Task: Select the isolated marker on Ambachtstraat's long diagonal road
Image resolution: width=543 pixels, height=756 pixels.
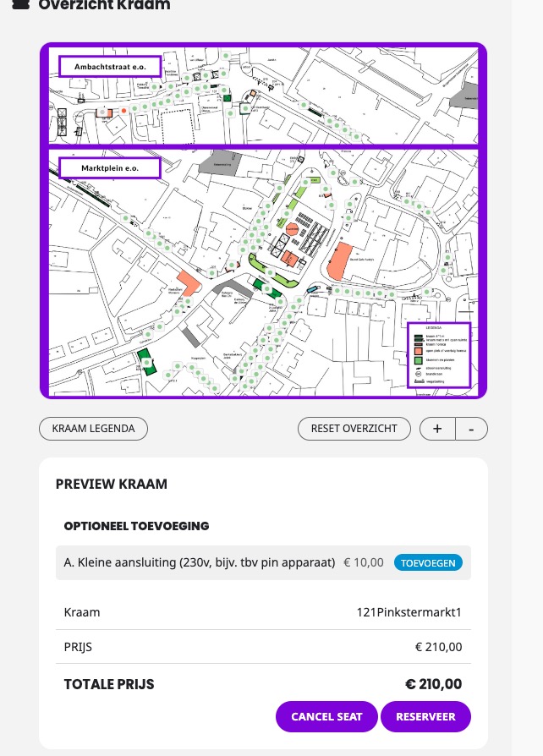Action: [304, 105]
